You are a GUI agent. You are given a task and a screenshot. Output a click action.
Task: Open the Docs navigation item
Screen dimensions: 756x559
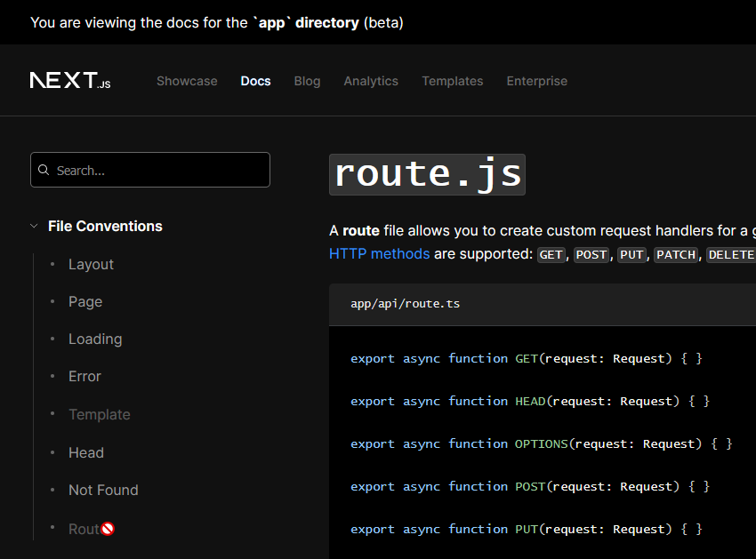point(255,81)
